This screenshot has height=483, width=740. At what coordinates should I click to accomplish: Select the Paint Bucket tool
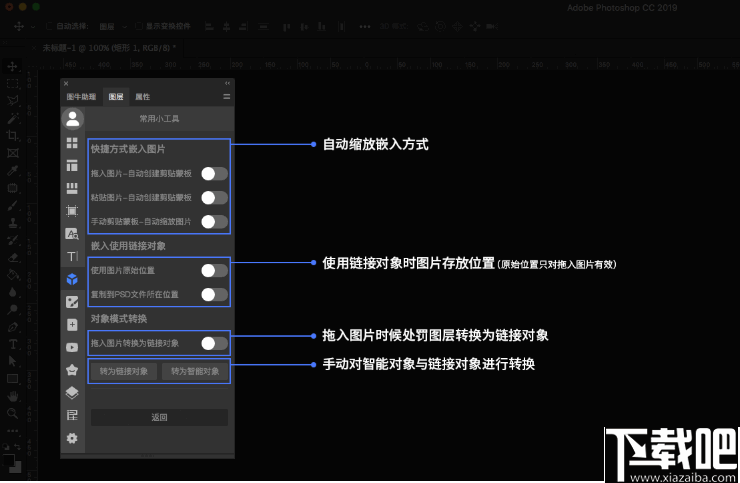12,275
